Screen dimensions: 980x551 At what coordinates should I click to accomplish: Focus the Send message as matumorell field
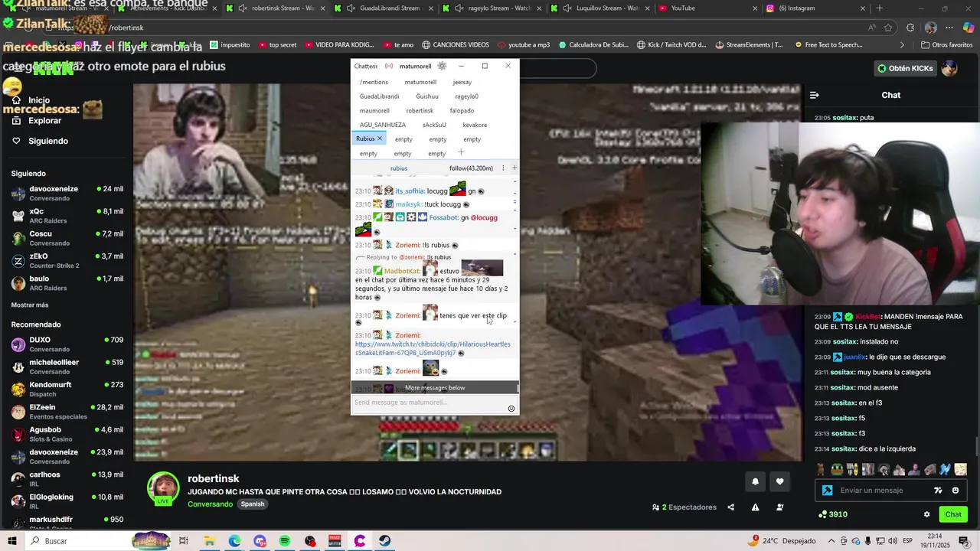(429, 403)
